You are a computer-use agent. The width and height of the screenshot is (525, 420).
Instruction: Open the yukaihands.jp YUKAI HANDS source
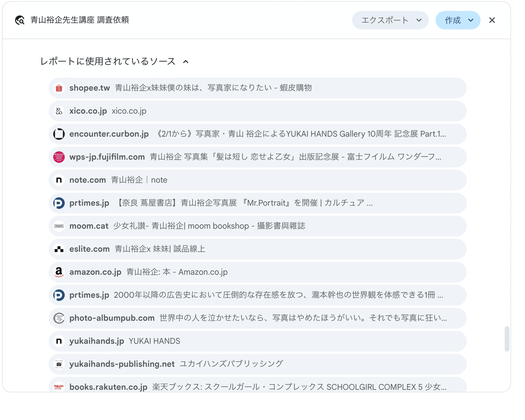coord(257,341)
